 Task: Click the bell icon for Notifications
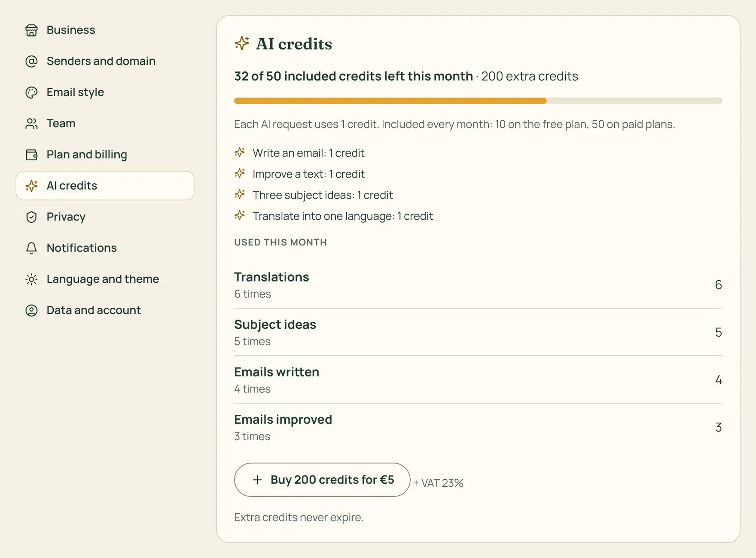[x=31, y=248]
